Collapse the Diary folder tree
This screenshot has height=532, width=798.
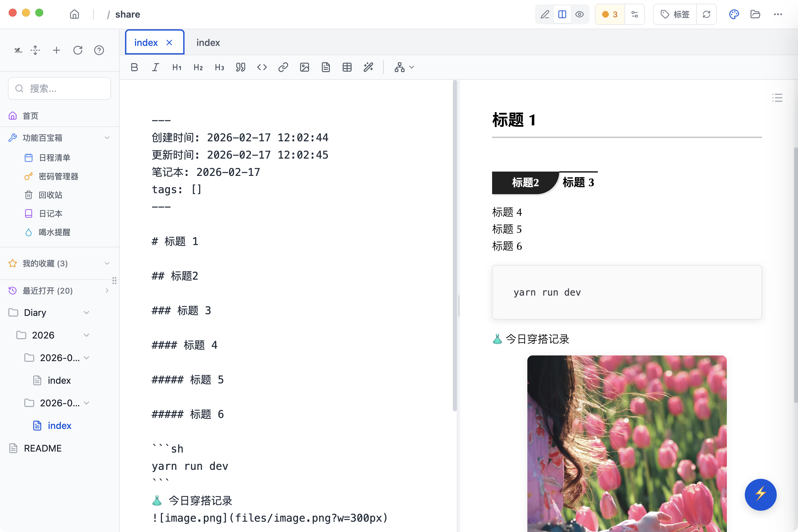coord(86,313)
